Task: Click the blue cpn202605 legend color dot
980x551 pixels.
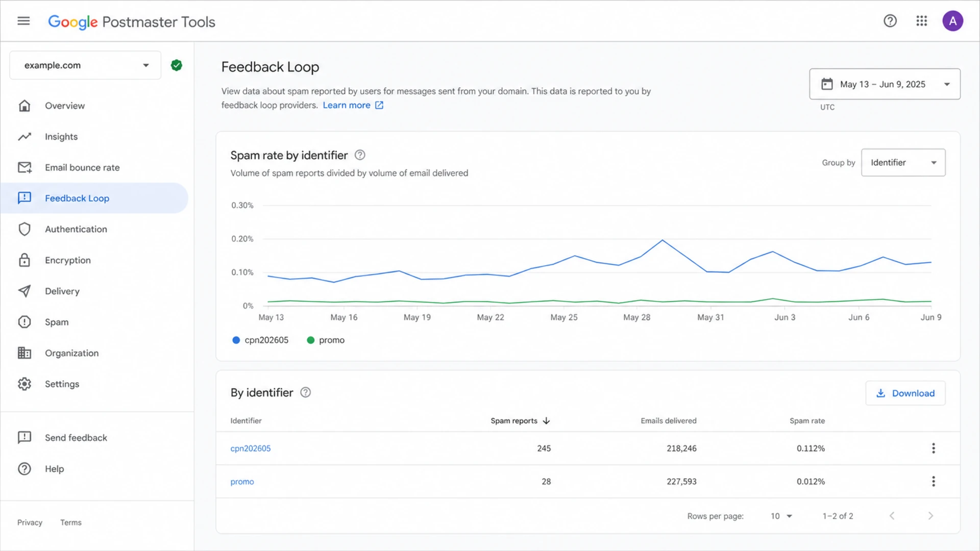Action: pos(236,340)
